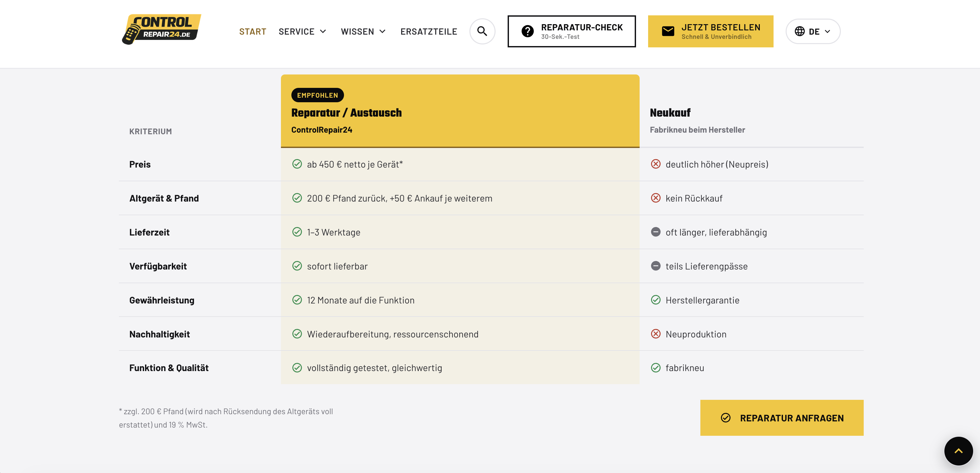The width and height of the screenshot is (980, 473).
Task: Expand the Service menu chevron
Action: (323, 31)
